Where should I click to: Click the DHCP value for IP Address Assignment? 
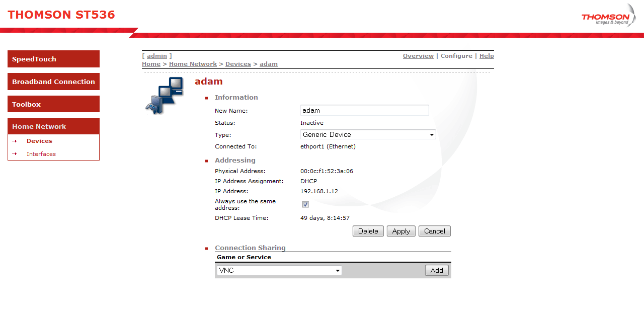tap(309, 181)
